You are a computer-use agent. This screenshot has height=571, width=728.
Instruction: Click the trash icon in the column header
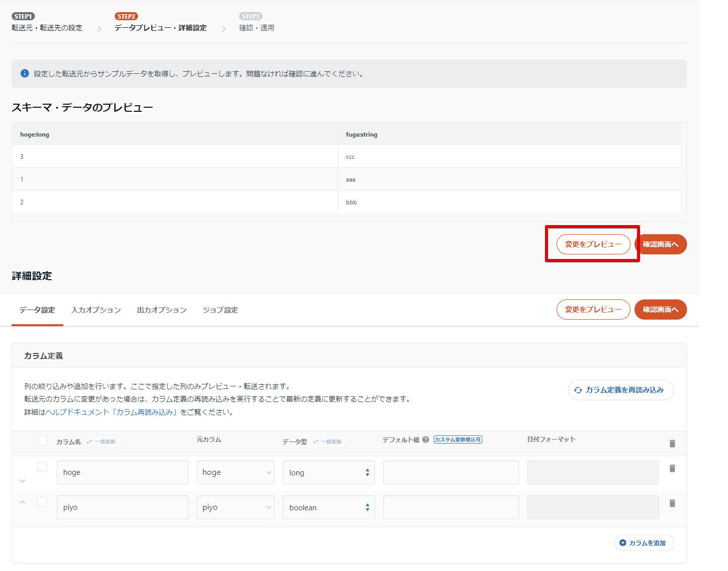(672, 444)
